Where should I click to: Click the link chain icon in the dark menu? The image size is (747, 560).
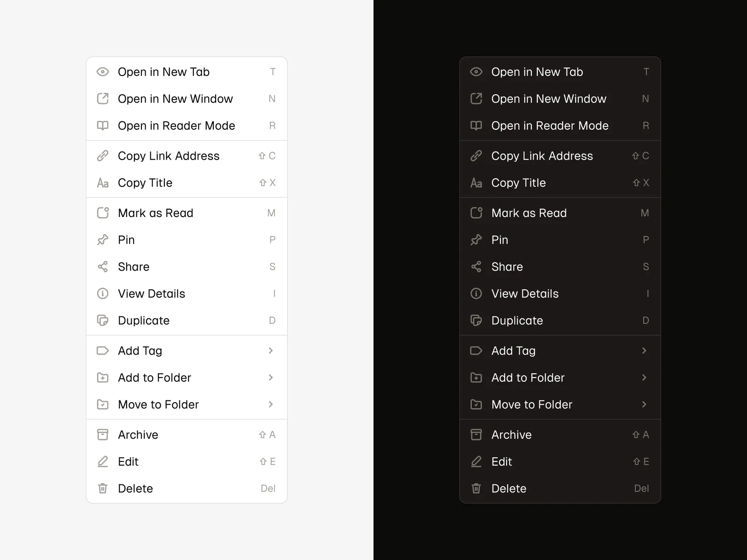[x=476, y=156]
